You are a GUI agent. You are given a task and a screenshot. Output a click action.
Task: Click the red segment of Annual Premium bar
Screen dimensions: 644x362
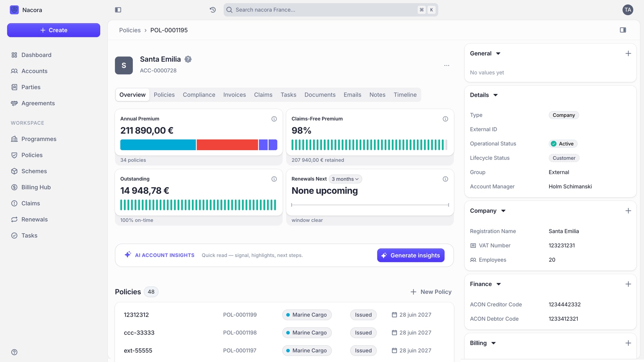click(x=227, y=145)
